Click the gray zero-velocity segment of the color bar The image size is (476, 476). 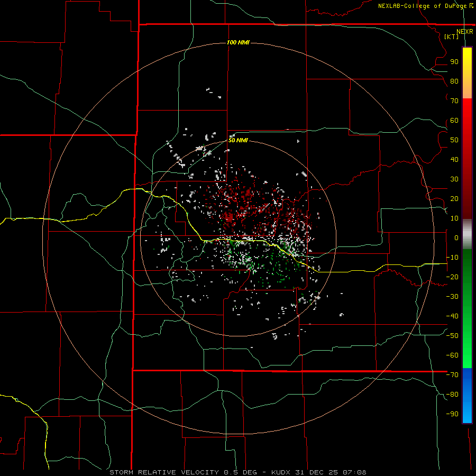(467, 234)
